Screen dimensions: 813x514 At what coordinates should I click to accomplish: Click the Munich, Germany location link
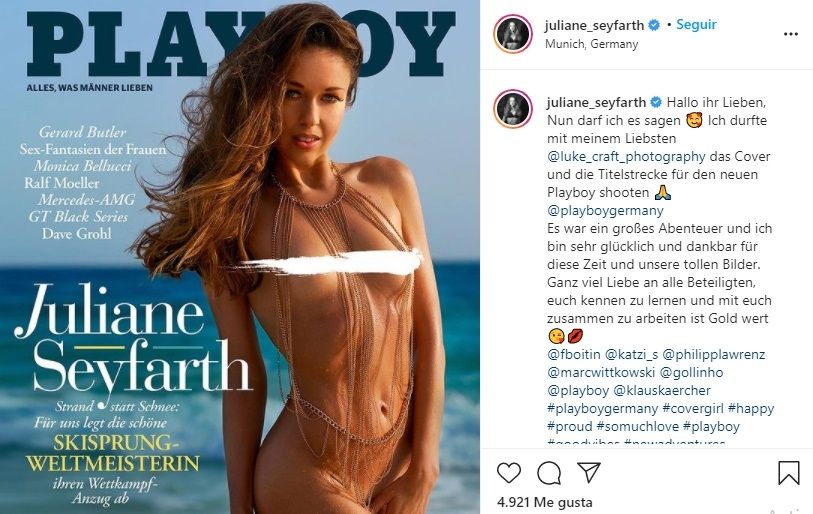[x=591, y=44]
